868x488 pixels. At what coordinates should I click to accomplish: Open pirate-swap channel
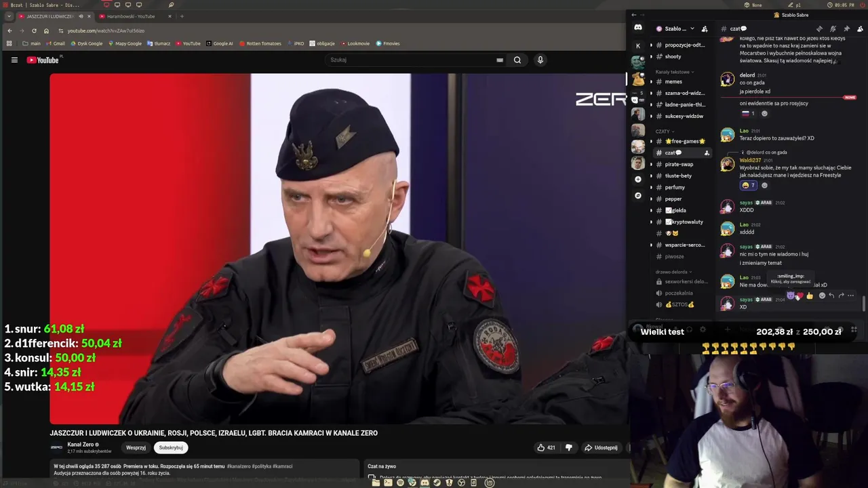[x=679, y=164]
